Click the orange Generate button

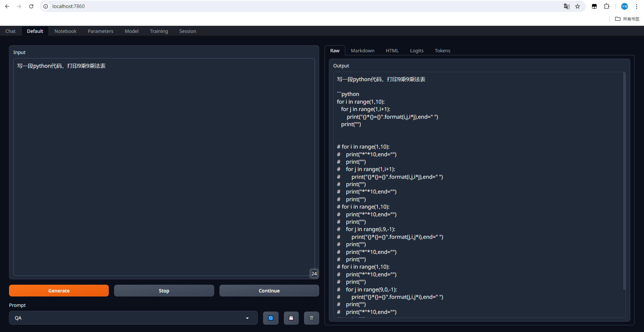tap(59, 291)
